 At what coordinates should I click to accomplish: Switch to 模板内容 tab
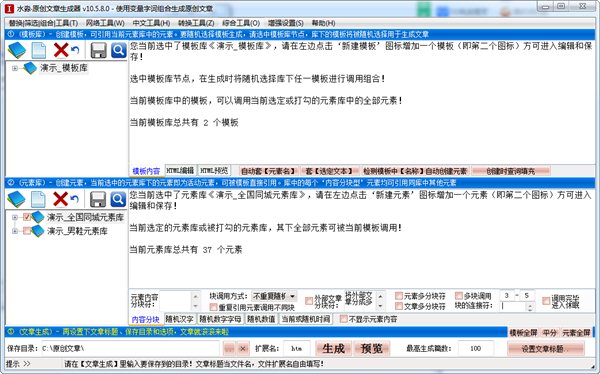[146, 171]
